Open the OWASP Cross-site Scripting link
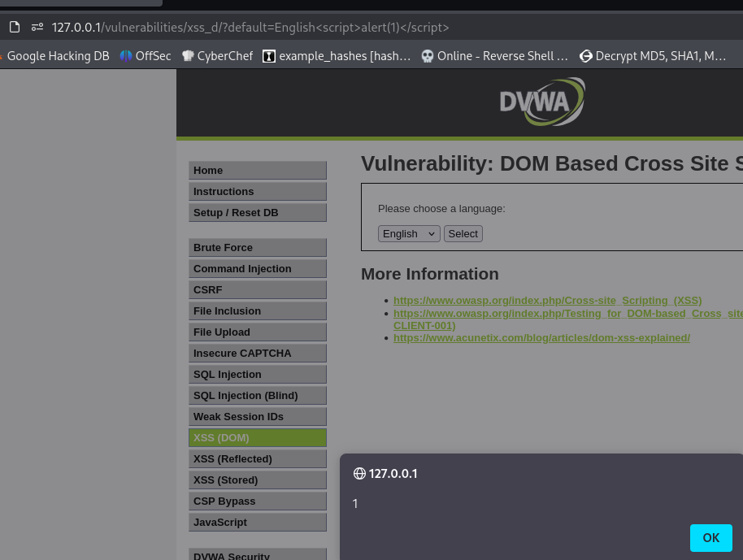Image resolution: width=743 pixels, height=560 pixels. (547, 301)
